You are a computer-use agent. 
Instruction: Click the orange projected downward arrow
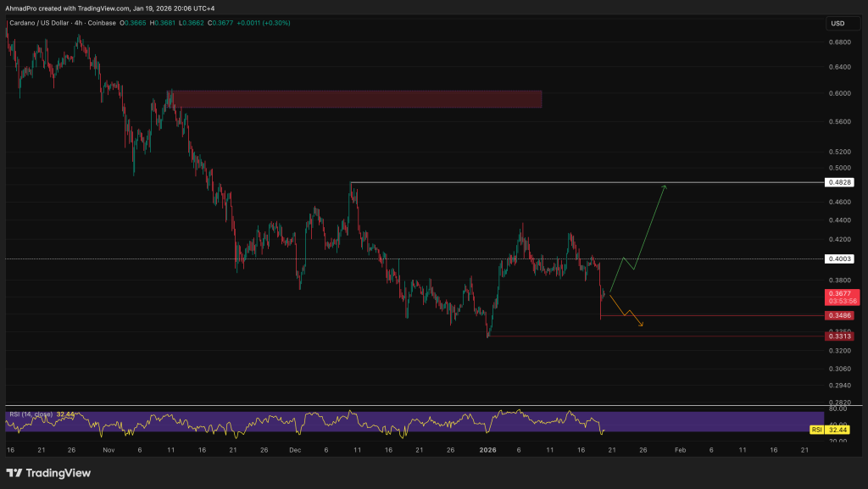pyautogui.click(x=626, y=310)
